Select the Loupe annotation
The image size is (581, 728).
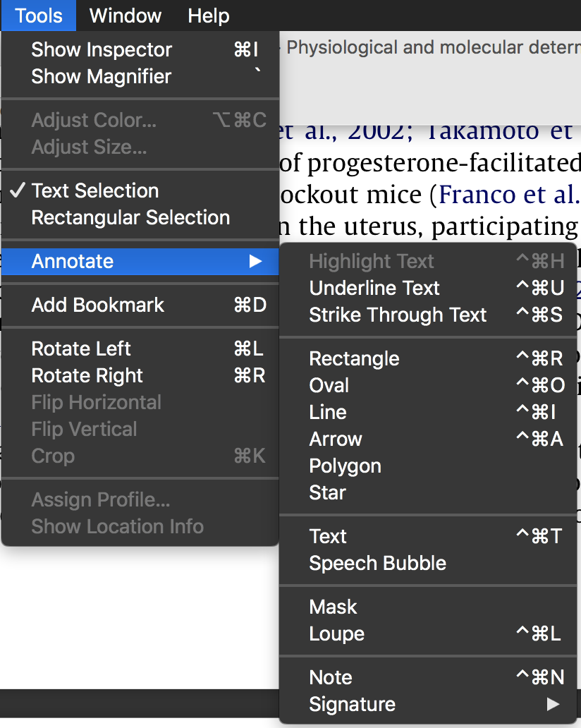pyautogui.click(x=336, y=633)
